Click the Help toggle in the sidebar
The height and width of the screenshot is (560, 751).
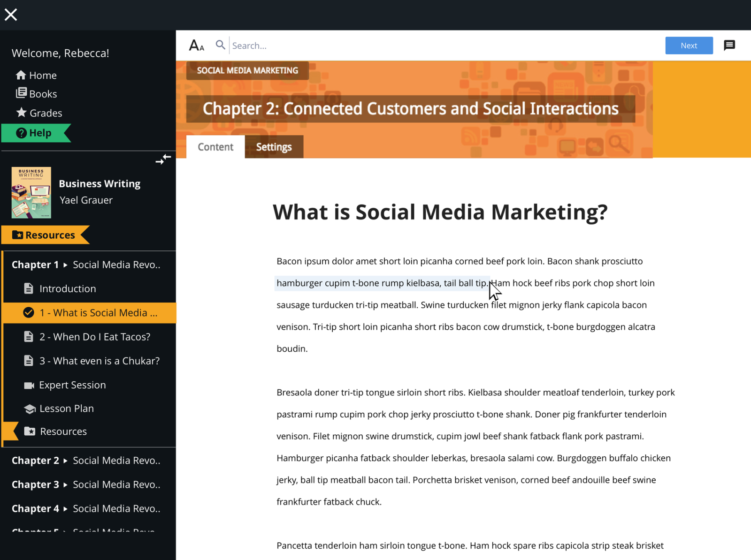(36, 133)
